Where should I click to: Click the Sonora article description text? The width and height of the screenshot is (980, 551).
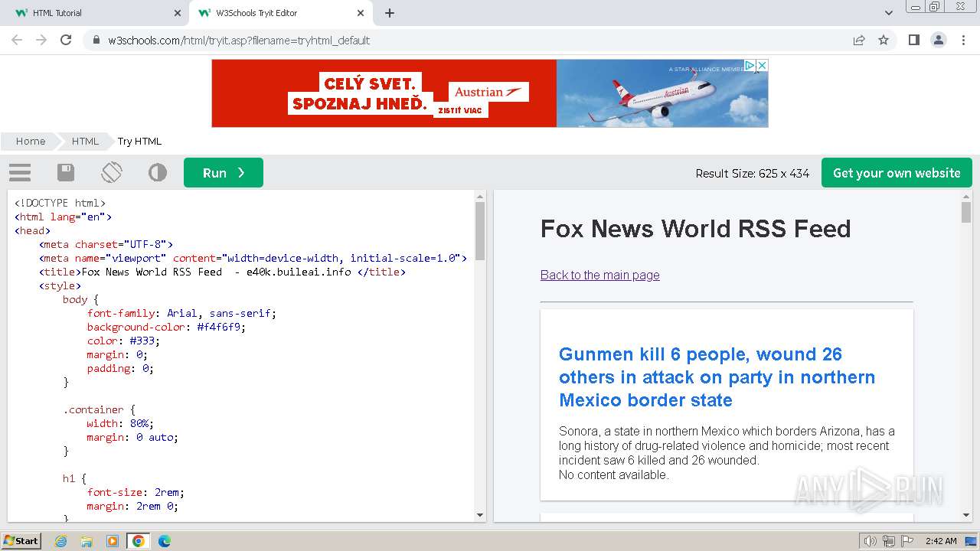click(727, 445)
